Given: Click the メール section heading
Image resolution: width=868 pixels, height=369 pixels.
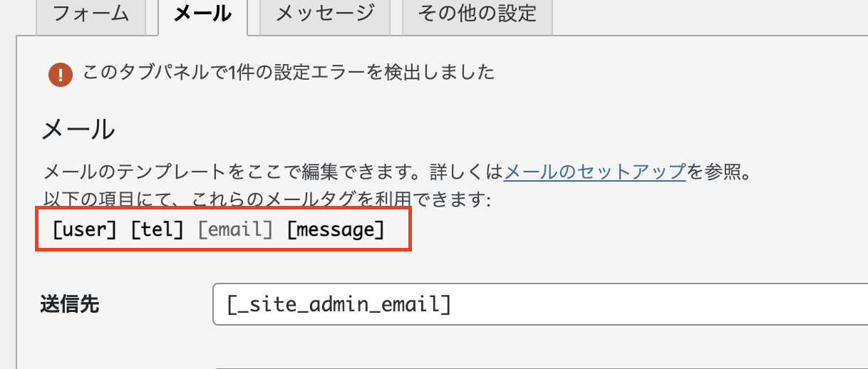Looking at the screenshot, I should [x=78, y=130].
